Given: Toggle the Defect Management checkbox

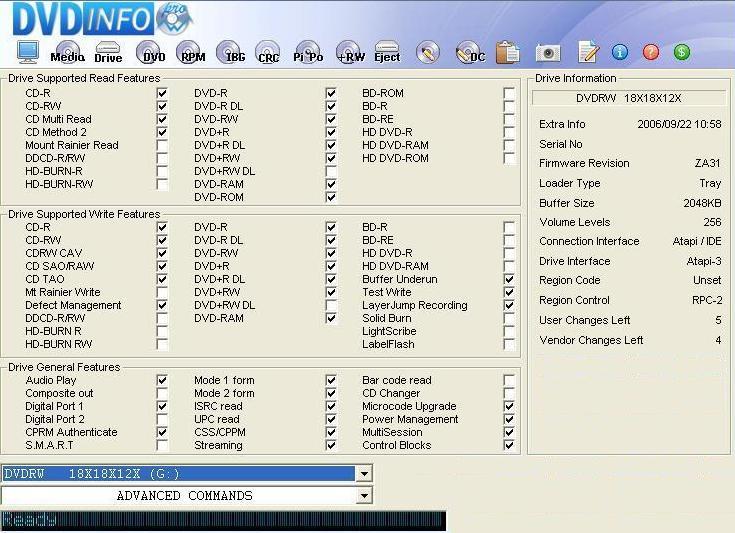Looking at the screenshot, I should [162, 305].
